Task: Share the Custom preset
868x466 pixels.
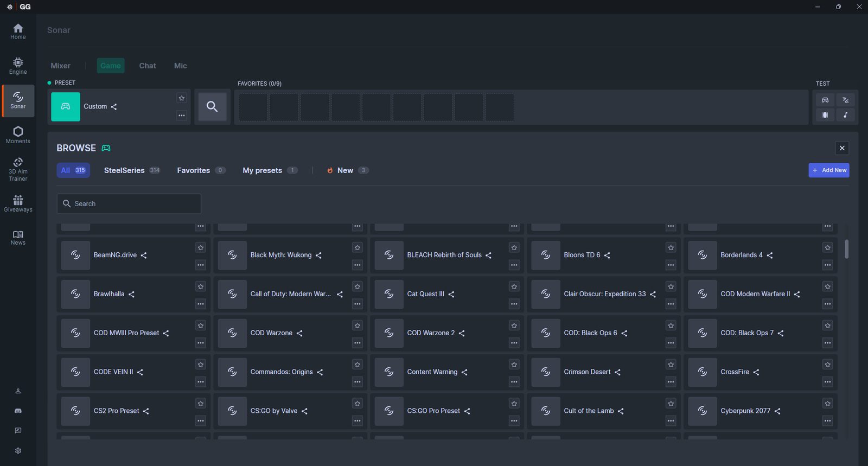Action: coord(114,107)
